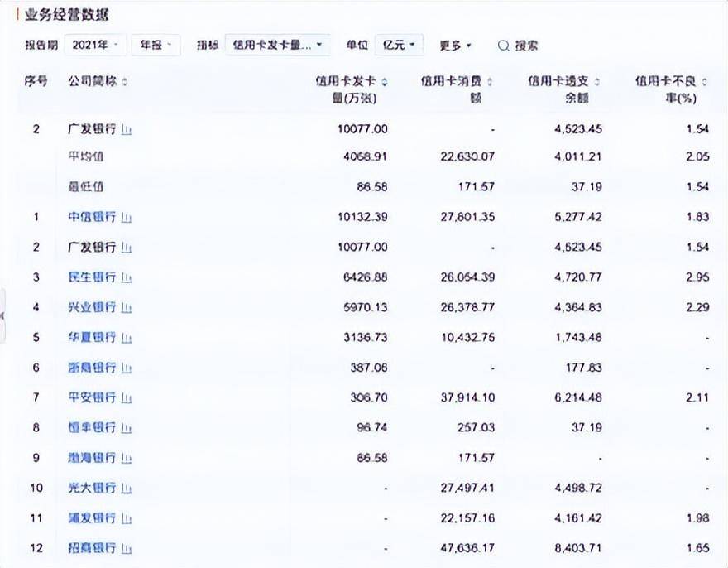
Task: Select 业务经营数据 section heading
Action: pos(66,15)
